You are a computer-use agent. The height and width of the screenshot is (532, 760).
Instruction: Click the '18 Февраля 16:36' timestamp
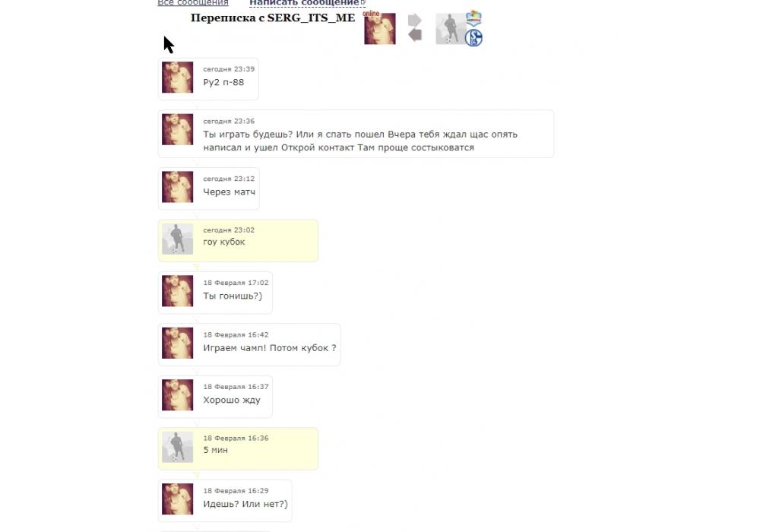coord(236,438)
